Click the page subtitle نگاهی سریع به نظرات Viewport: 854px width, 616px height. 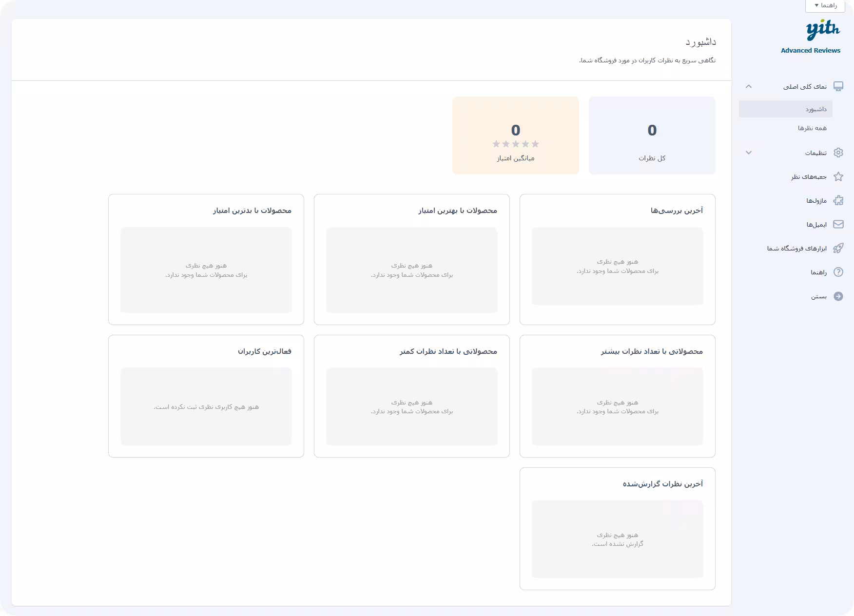click(x=647, y=60)
